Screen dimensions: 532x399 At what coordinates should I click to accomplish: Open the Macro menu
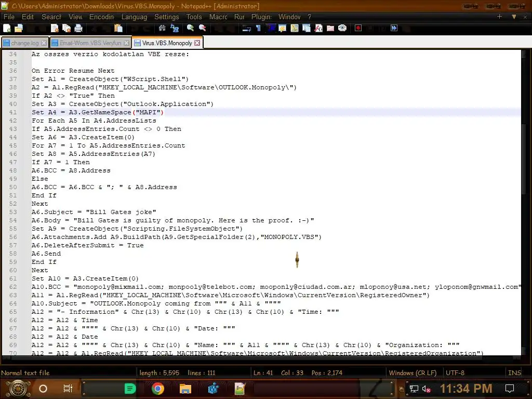point(218,17)
